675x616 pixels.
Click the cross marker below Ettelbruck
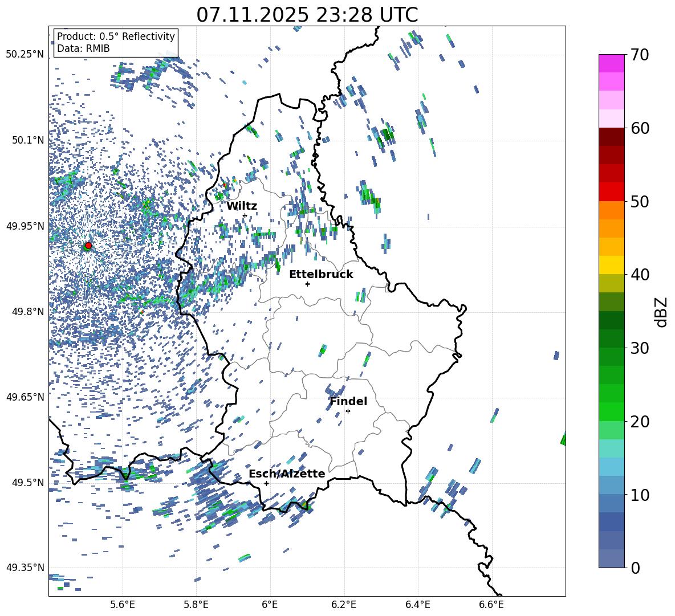point(307,284)
